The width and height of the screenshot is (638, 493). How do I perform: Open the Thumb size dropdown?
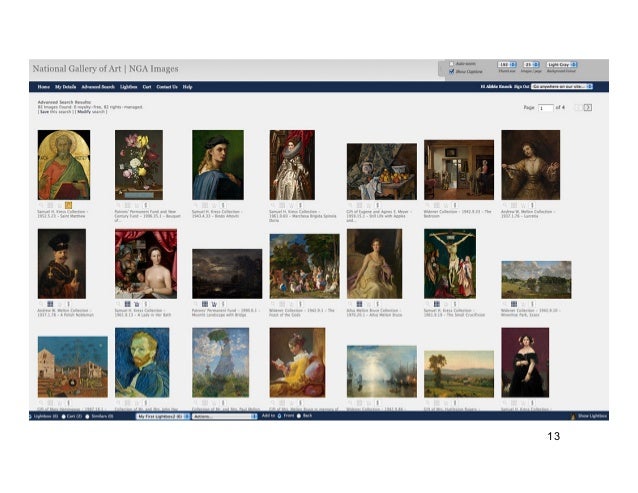point(507,65)
